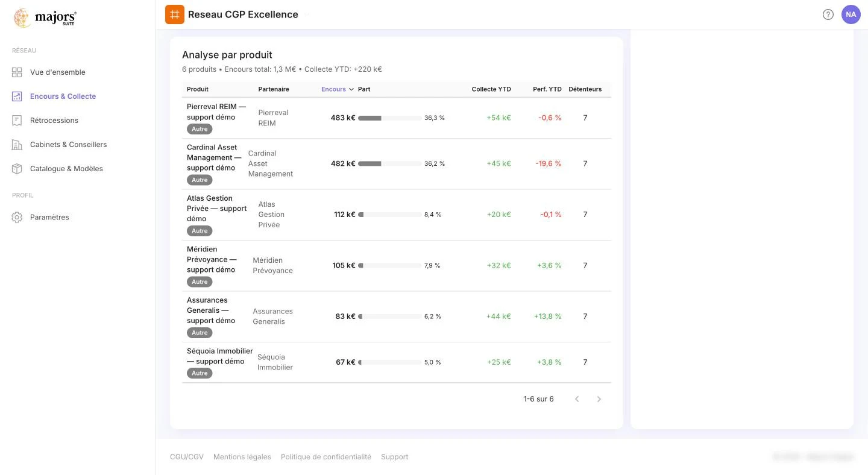Click the Part column header

pos(364,89)
